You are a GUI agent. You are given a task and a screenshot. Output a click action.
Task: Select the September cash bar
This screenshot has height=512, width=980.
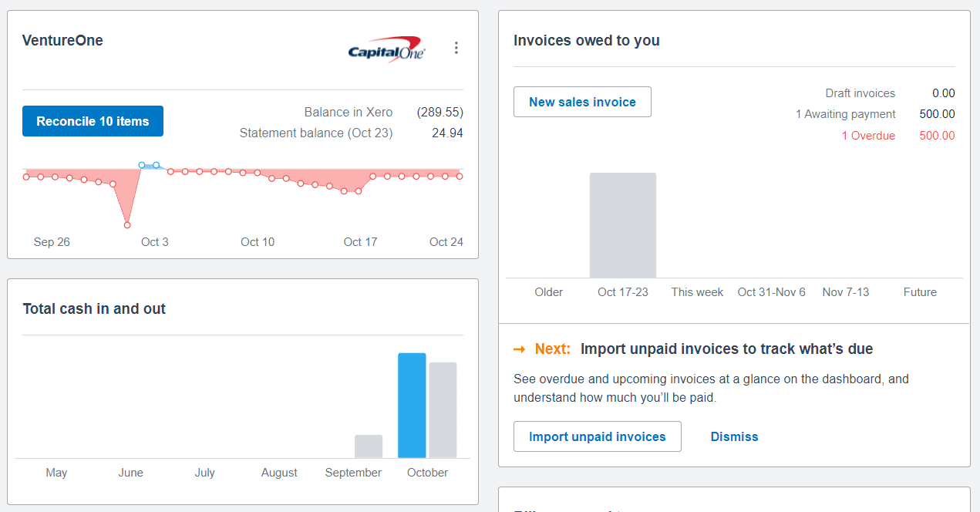click(x=369, y=446)
